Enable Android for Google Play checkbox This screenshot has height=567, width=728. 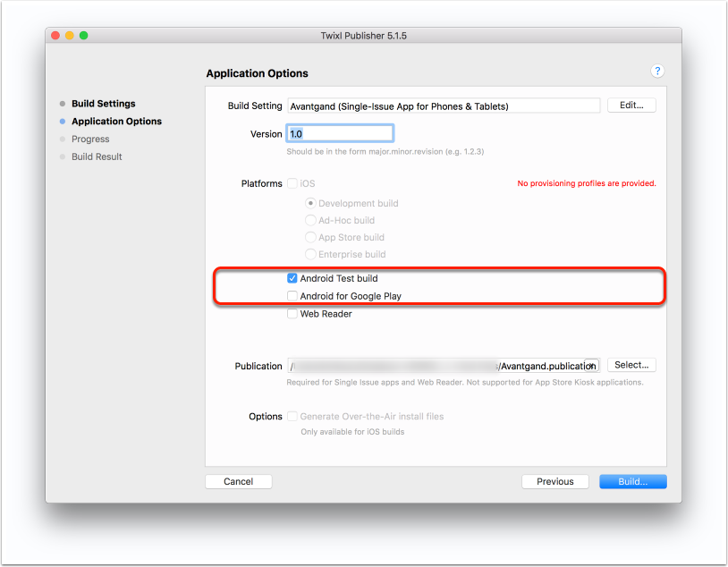(x=292, y=296)
